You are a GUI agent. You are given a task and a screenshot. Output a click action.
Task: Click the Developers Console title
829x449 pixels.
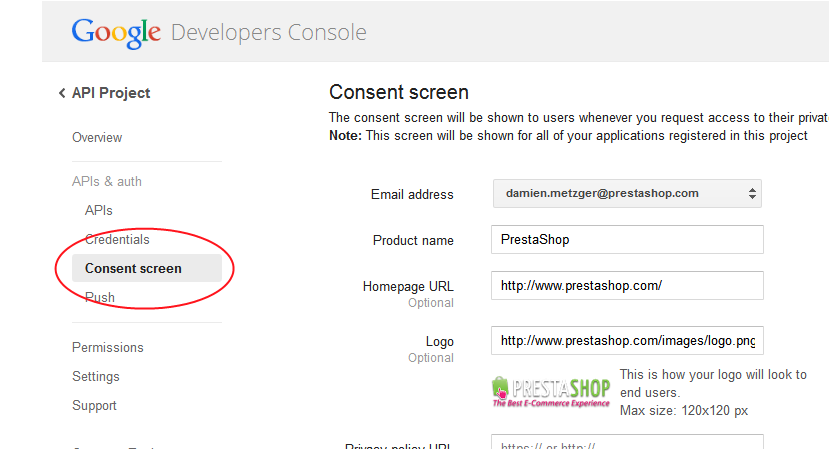point(269,33)
